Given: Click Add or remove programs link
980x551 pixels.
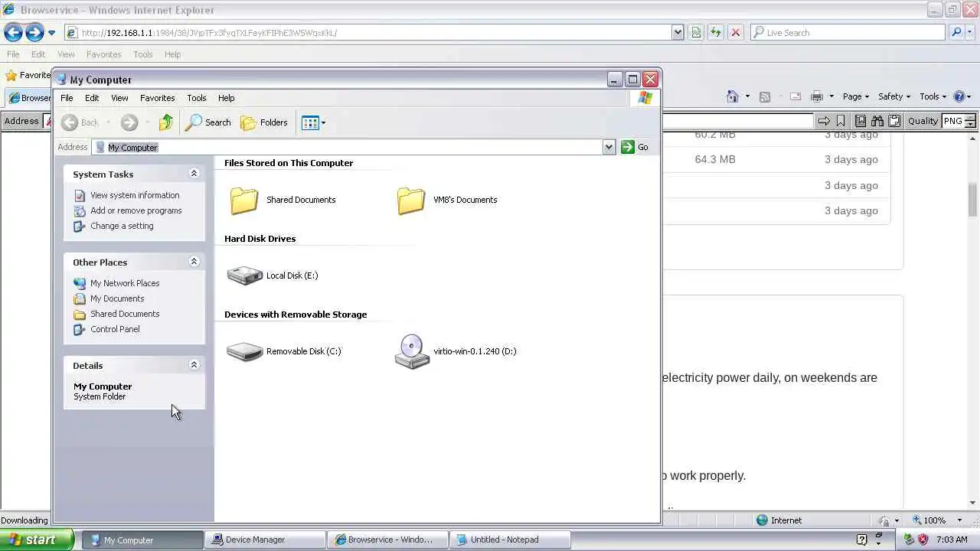Looking at the screenshot, I should [x=136, y=210].
